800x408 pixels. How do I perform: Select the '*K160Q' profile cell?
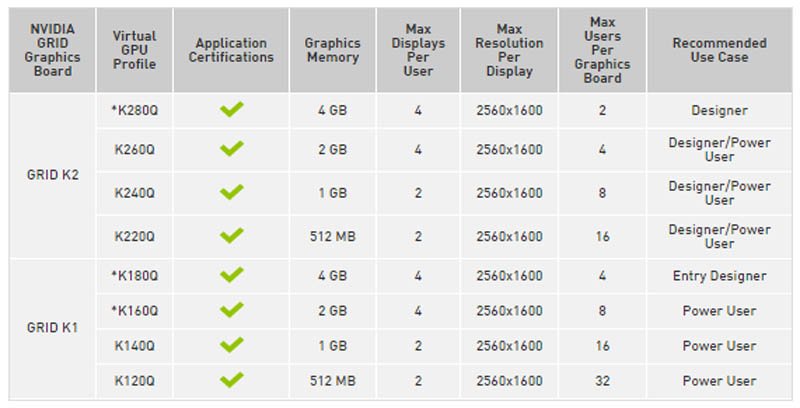(135, 311)
